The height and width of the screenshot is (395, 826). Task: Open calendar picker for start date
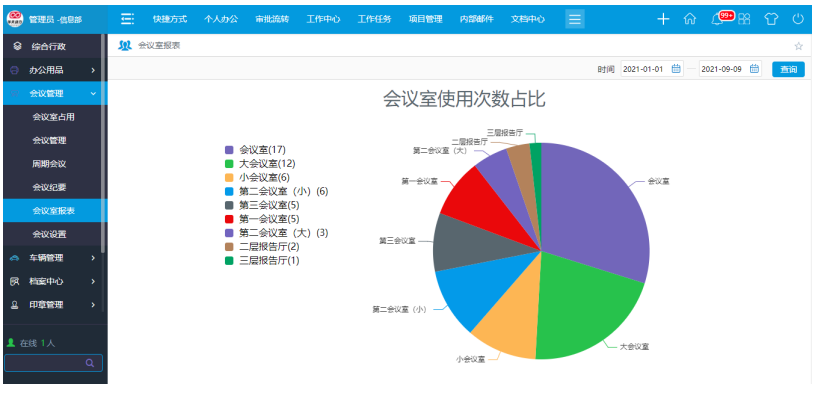tap(676, 68)
